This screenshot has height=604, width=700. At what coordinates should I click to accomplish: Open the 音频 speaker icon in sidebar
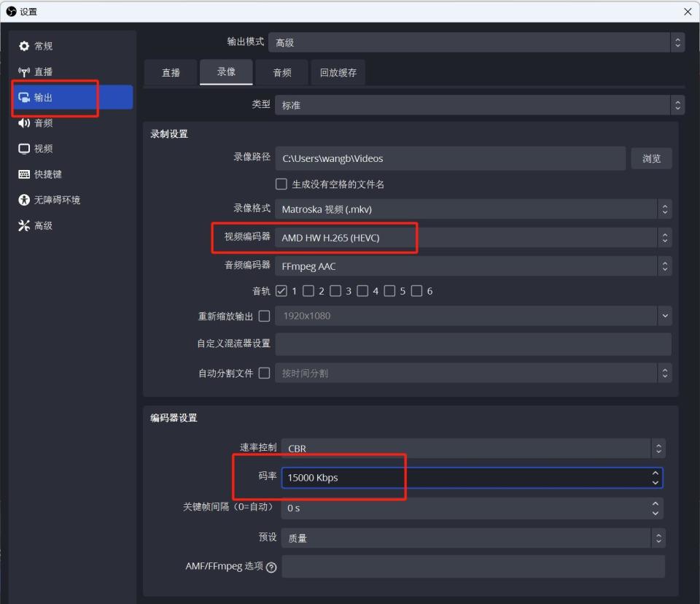point(24,123)
